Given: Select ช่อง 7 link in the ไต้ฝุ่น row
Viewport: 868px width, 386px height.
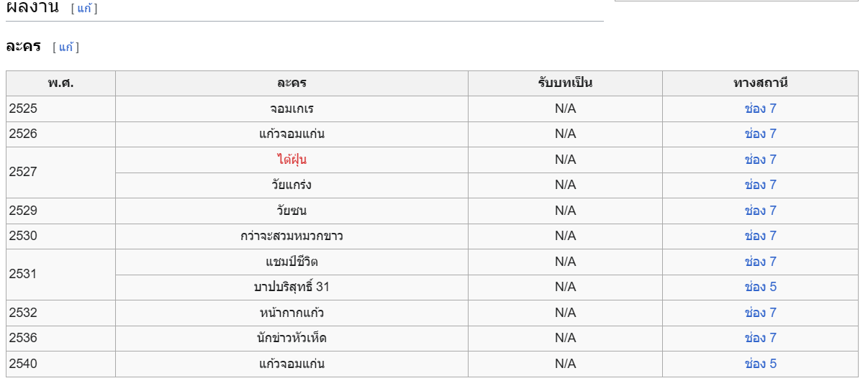Looking at the screenshot, I should (760, 160).
